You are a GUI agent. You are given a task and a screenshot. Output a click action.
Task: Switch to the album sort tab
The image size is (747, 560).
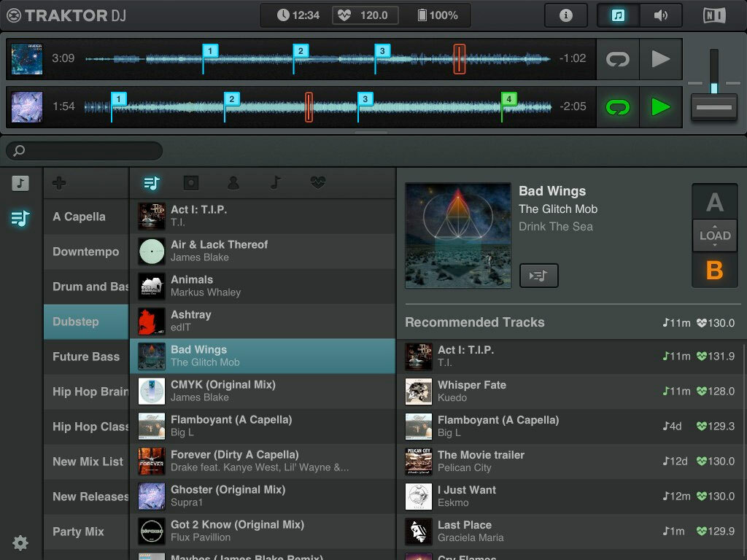(191, 183)
